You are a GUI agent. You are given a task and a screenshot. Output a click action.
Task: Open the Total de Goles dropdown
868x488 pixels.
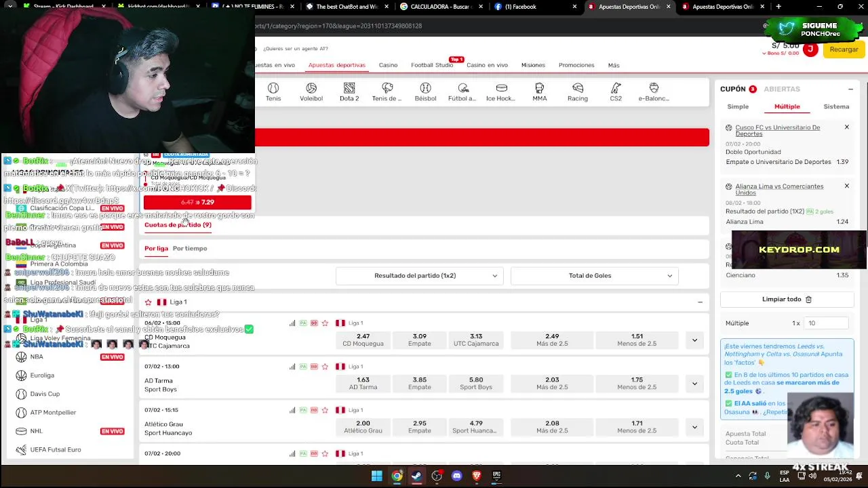click(594, 276)
